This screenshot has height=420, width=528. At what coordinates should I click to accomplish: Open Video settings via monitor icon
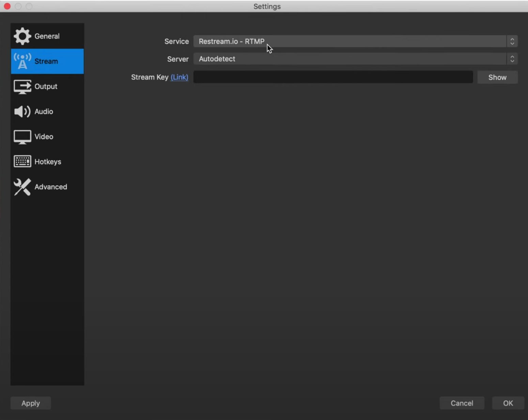(22, 137)
